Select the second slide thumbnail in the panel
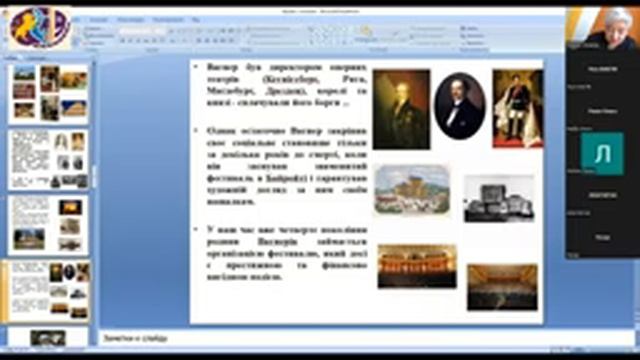This screenshot has width=640, height=360. coord(49,159)
